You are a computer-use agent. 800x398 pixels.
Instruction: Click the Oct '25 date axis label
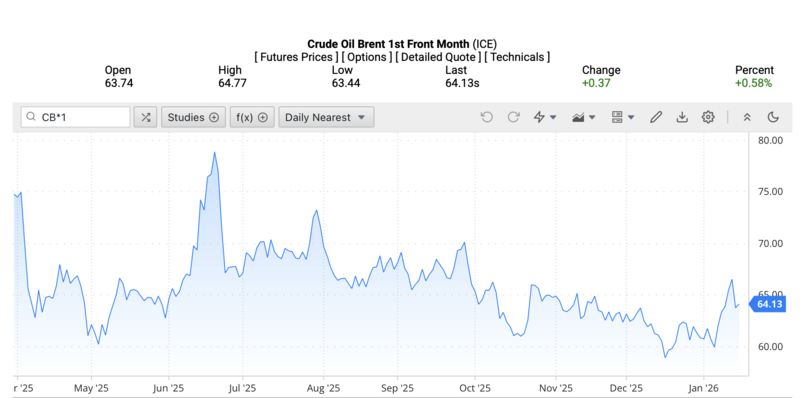tap(475, 388)
